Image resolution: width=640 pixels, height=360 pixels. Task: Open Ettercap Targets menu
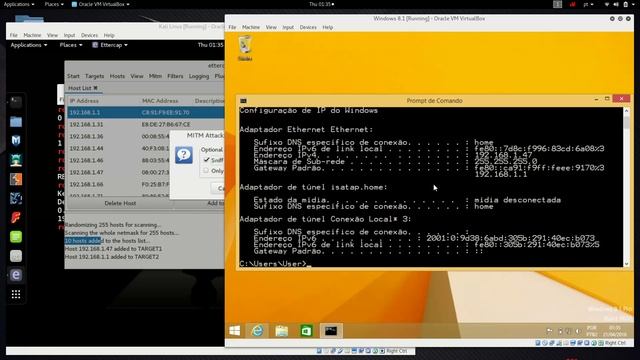[95, 76]
